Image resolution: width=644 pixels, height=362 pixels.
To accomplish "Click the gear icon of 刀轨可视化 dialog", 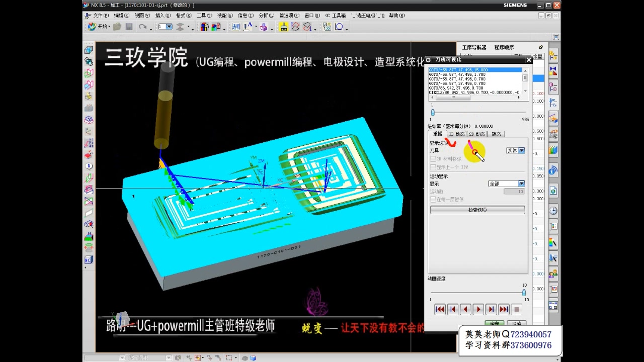I will [429, 60].
